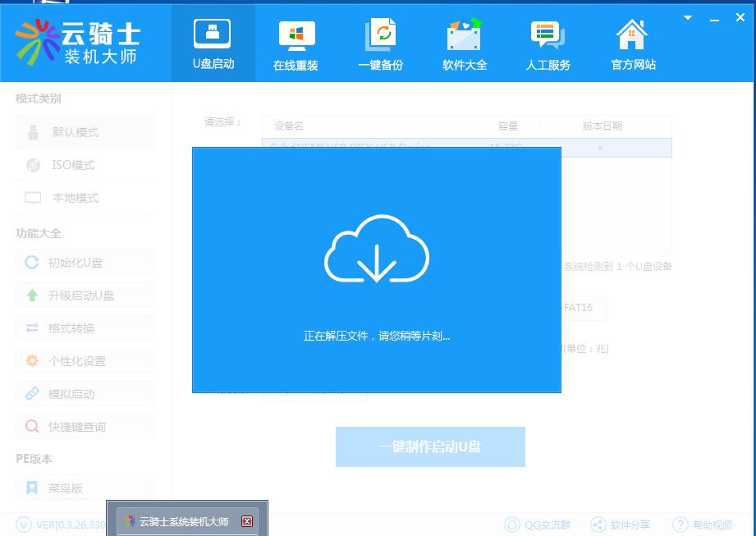
Task: Click 升级启动U盘 with the green arrow
Action: click(x=85, y=295)
